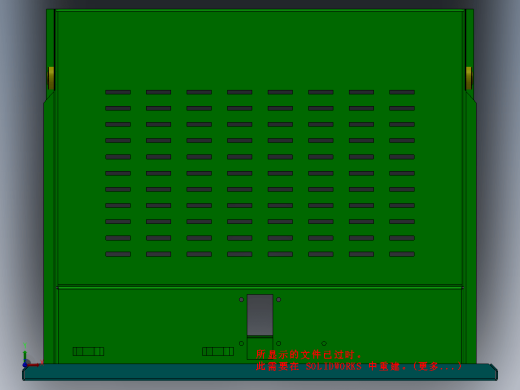Select the yellow roller on right rail

tap(469, 78)
